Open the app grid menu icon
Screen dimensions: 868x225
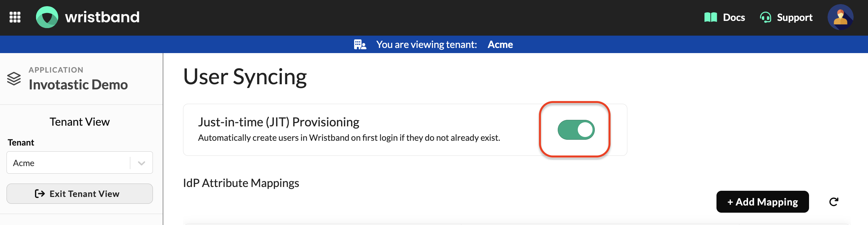[x=15, y=17]
